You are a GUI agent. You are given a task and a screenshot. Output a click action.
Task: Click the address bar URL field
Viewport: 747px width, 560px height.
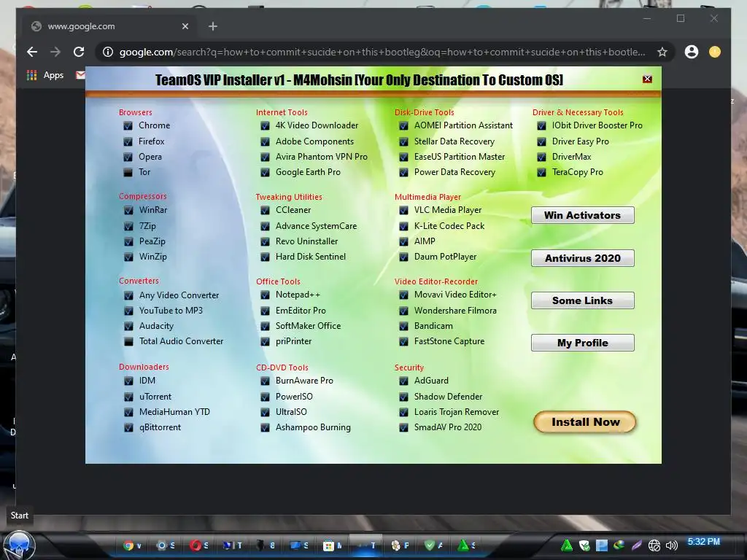pos(382,52)
